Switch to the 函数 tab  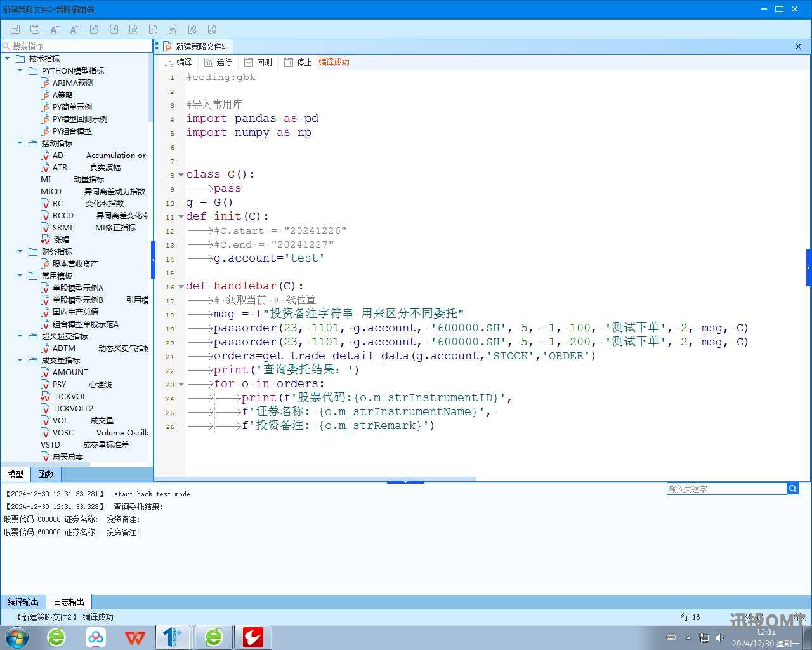[x=46, y=474]
